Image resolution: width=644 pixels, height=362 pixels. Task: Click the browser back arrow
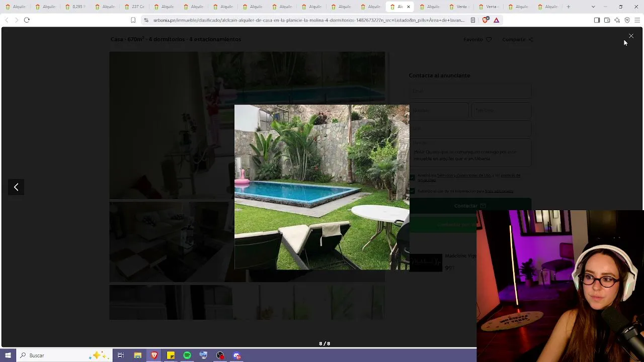[7, 20]
